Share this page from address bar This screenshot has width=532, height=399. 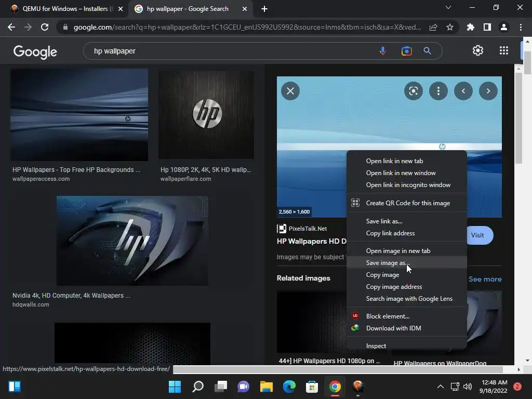tap(433, 27)
